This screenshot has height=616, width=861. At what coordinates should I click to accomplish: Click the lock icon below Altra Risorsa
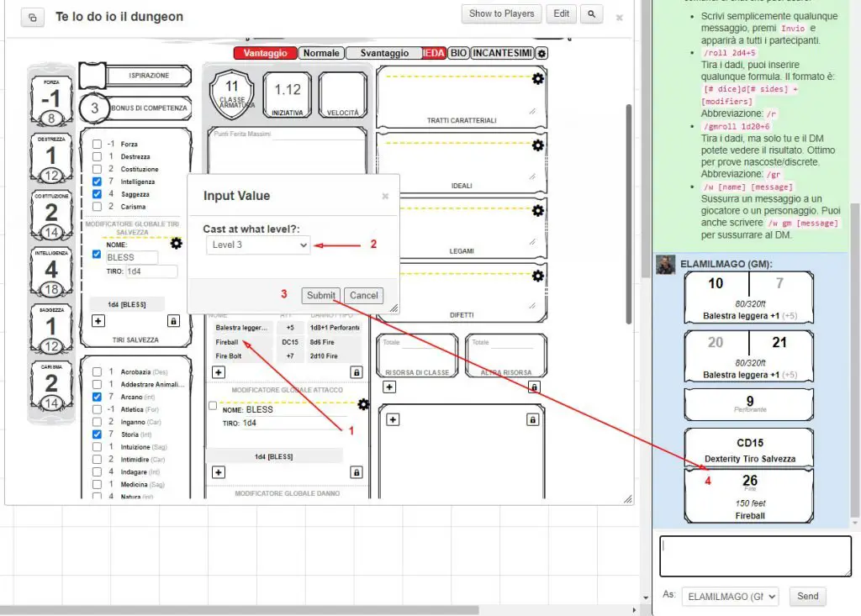click(x=533, y=387)
